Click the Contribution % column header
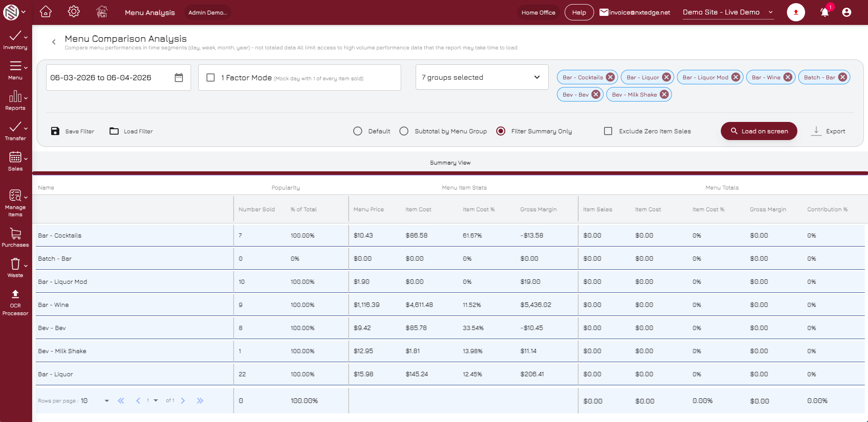Viewport: 868px width, 422px height. [x=827, y=209]
